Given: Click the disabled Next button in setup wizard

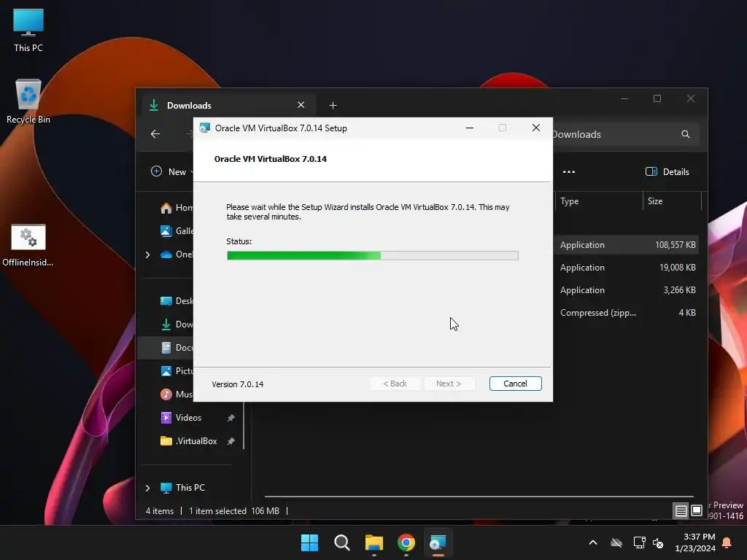Looking at the screenshot, I should (x=449, y=384).
